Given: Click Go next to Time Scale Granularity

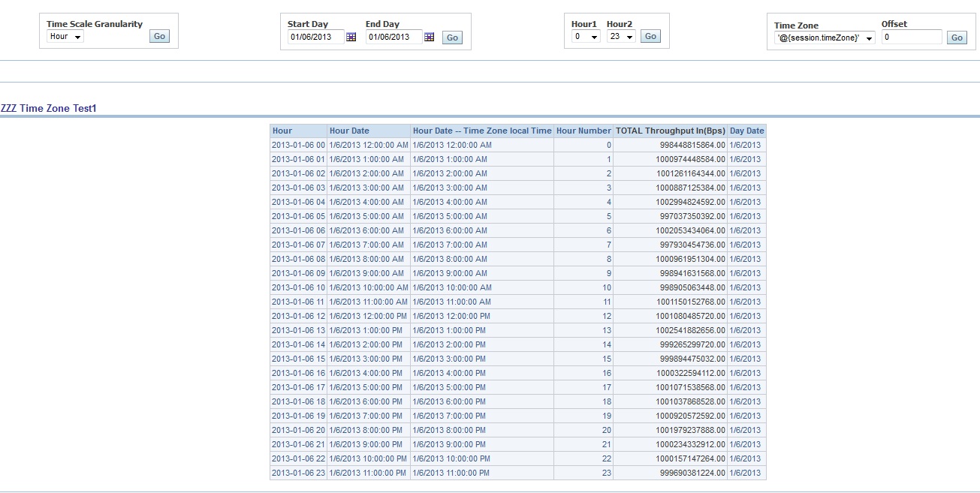Looking at the screenshot, I should pos(158,35).
